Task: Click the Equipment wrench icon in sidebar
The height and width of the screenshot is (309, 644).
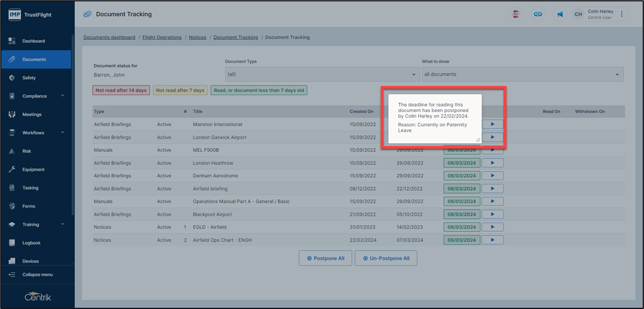Action: tap(12, 170)
